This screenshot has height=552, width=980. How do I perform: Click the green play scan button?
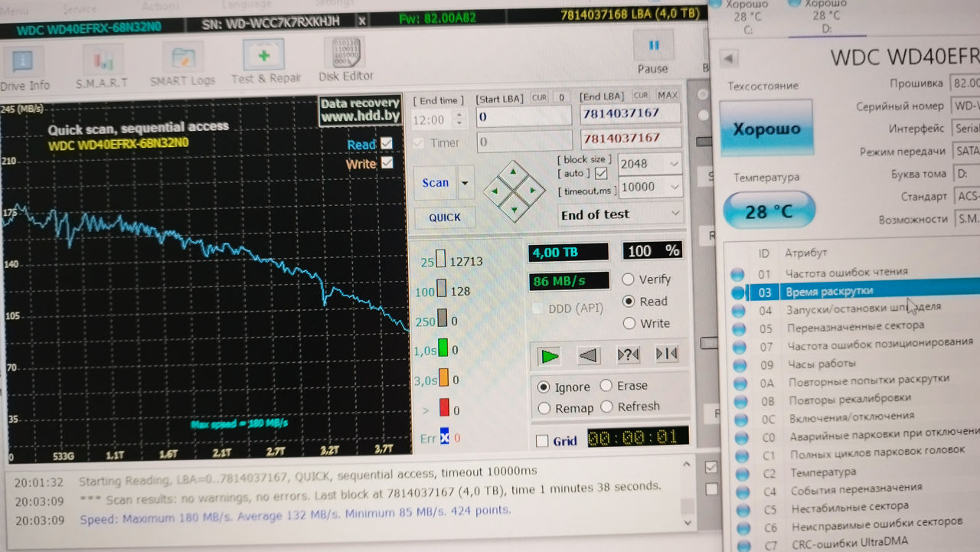click(549, 355)
